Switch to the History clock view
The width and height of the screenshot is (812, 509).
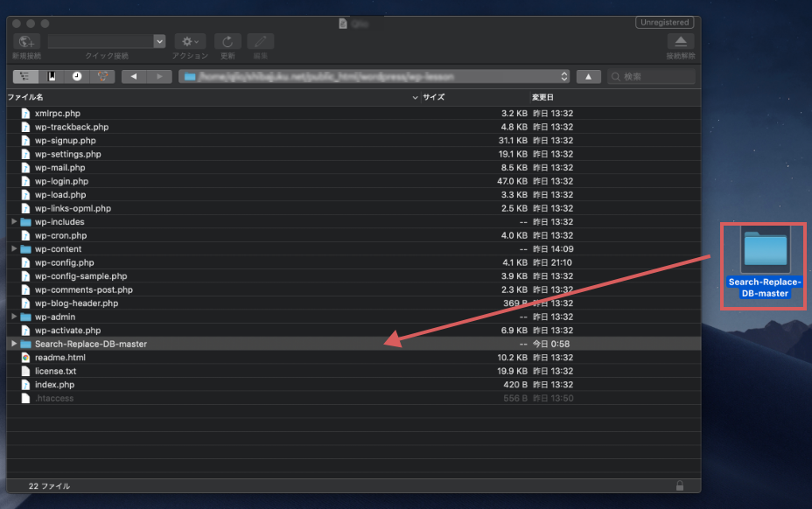77,76
